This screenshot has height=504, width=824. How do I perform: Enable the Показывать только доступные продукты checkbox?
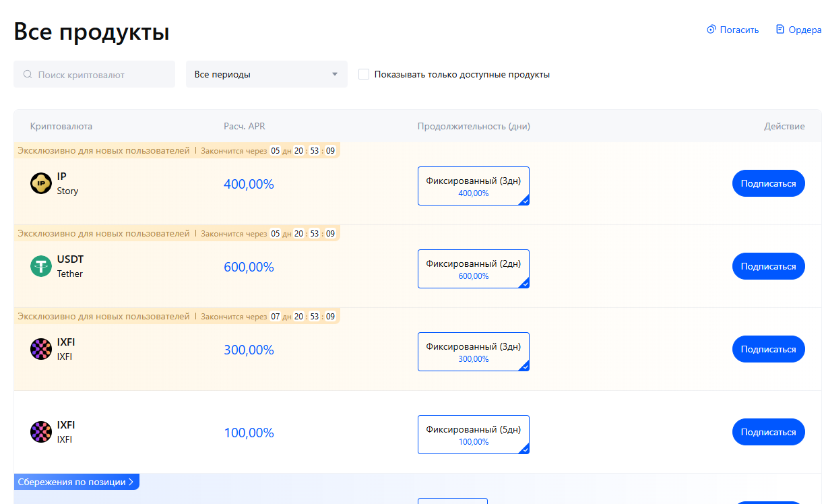[364, 74]
